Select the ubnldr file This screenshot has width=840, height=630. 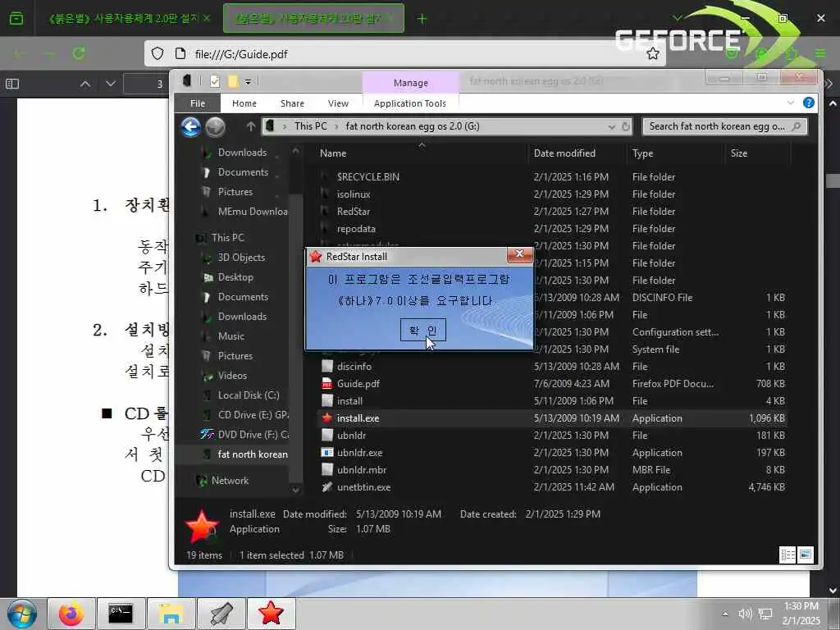[351, 436]
